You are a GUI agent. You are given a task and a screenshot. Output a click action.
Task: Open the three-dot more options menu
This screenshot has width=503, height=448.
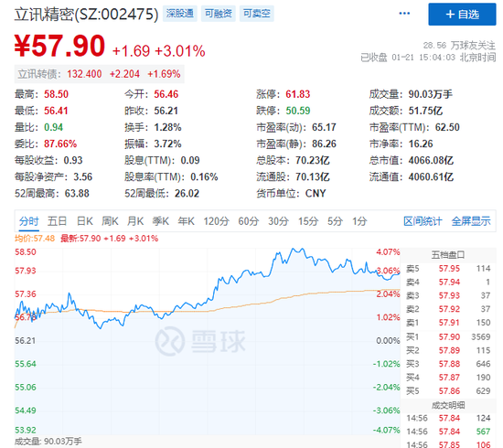404,14
